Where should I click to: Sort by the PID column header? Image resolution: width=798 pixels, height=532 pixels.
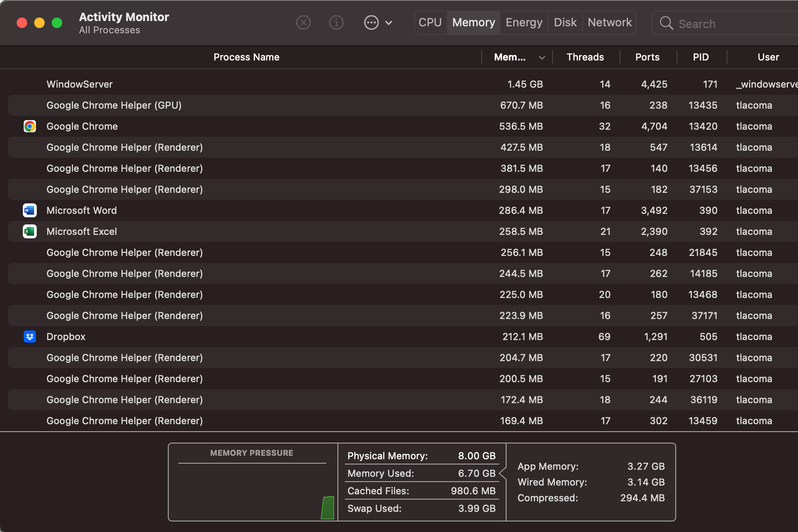point(701,57)
